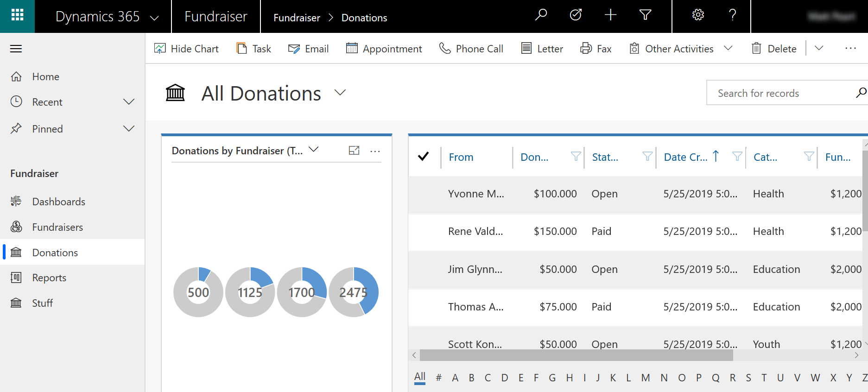Click the help question mark icon
Viewport: 868px width, 392px height.
tap(732, 15)
